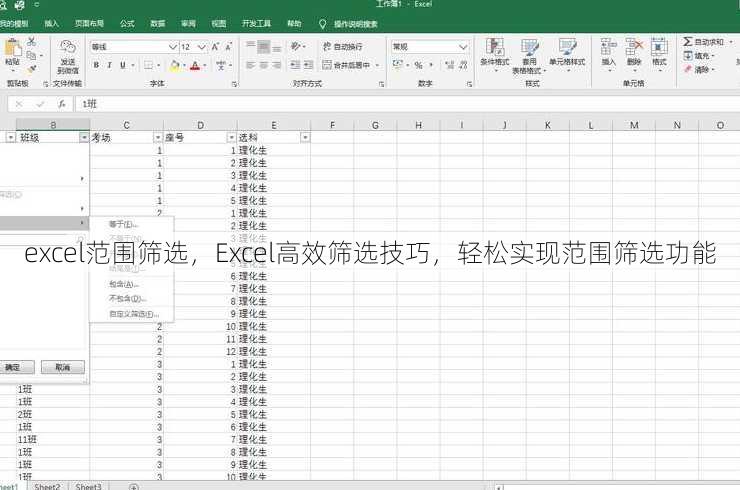The width and height of the screenshot is (740, 490).
Task: Open fill color dropdown arrow
Action: pyautogui.click(x=184, y=65)
